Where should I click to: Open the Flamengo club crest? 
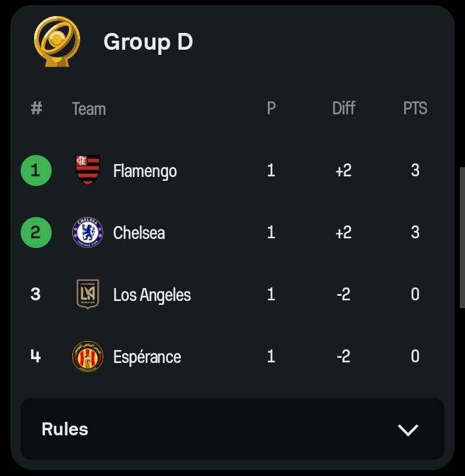point(88,171)
